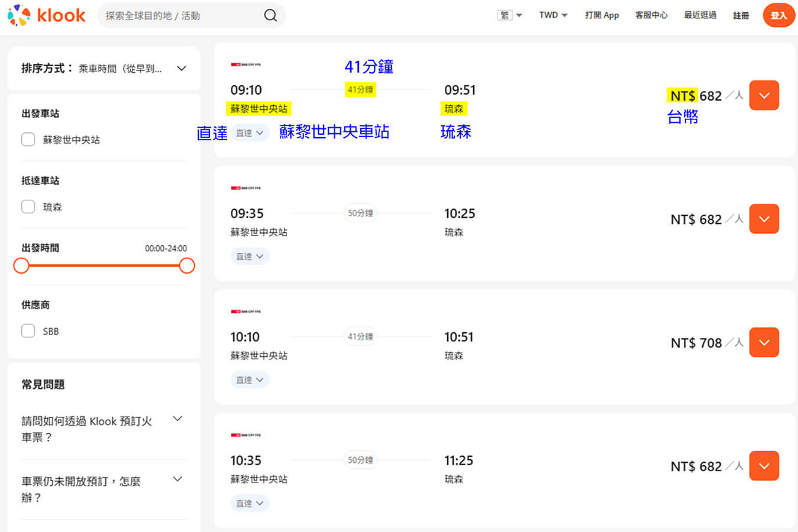Expand FAQ 車票仍未開放預訂，怎麼辦
Screen dimensions: 798x532
103,489
